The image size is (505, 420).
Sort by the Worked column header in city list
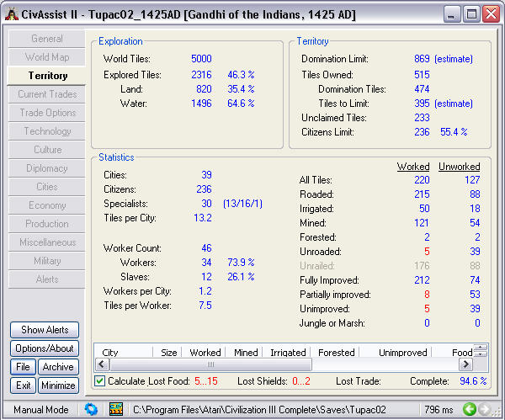[205, 353]
